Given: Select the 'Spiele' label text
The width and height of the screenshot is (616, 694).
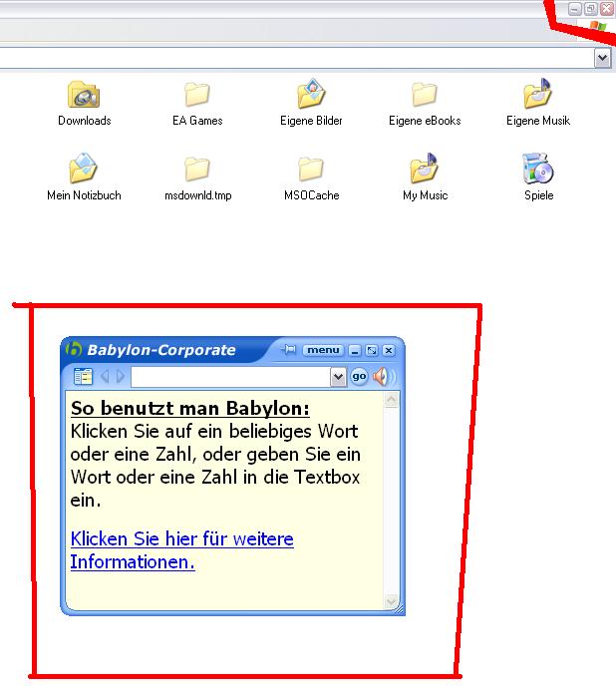Looking at the screenshot, I should (538, 195).
